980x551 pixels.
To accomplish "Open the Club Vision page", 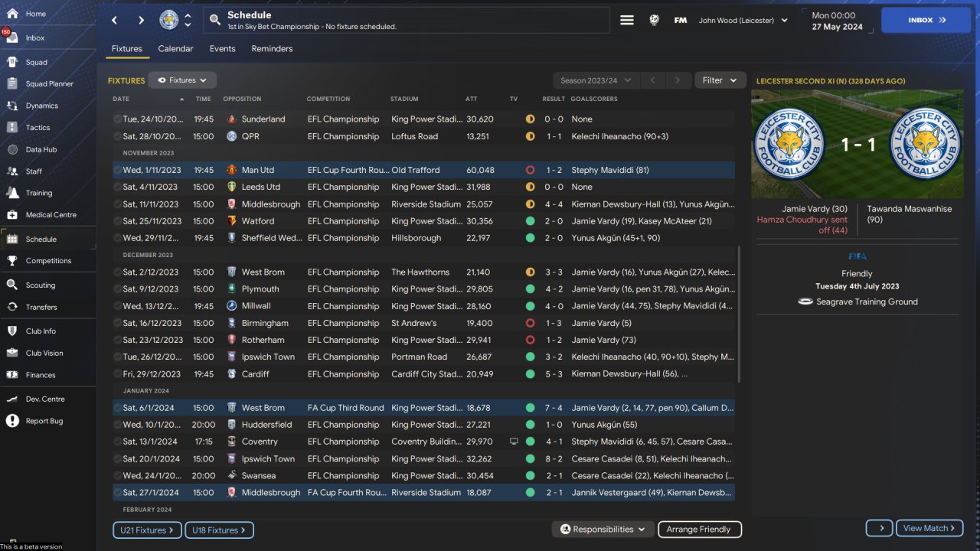I will click(44, 353).
